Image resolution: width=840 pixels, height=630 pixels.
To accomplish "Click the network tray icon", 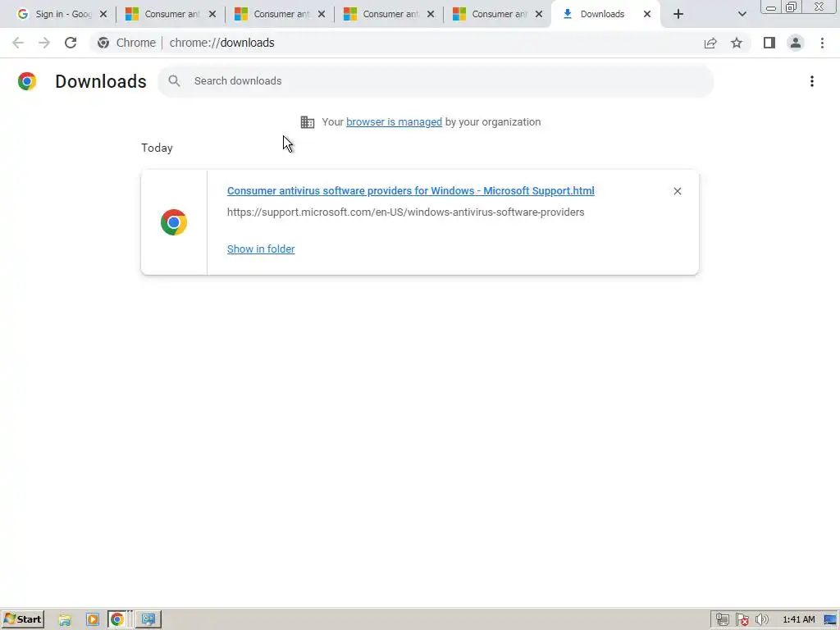I will pos(722,620).
